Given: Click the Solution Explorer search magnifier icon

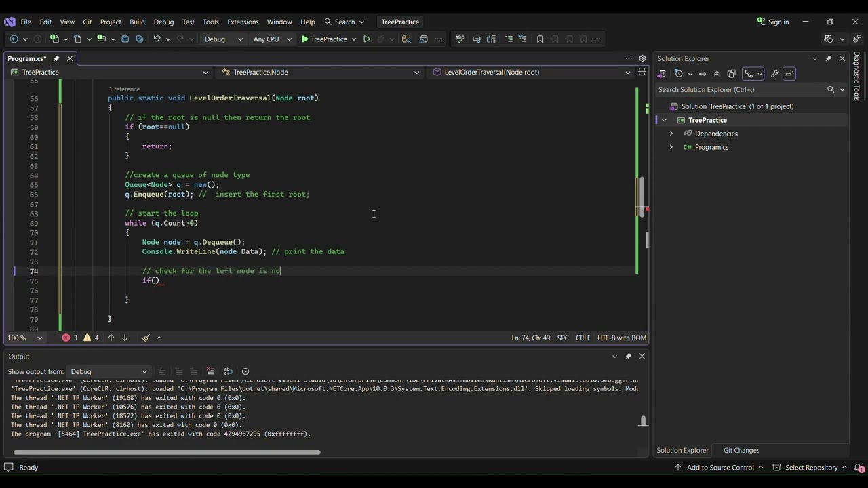Looking at the screenshot, I should (831, 89).
